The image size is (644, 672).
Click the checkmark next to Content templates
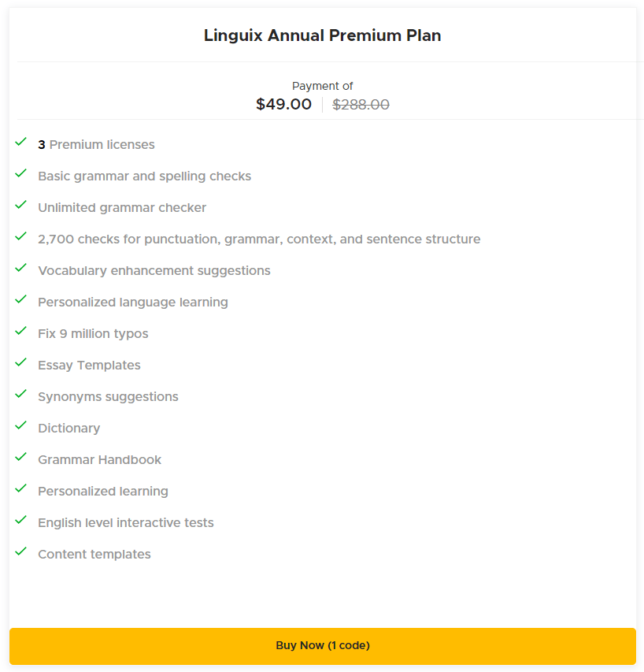[20, 551]
